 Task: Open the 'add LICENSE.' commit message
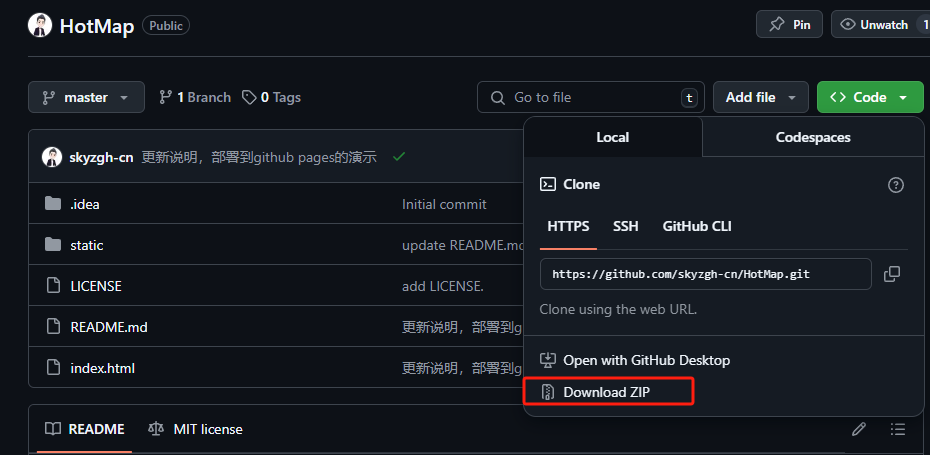pyautogui.click(x=443, y=286)
